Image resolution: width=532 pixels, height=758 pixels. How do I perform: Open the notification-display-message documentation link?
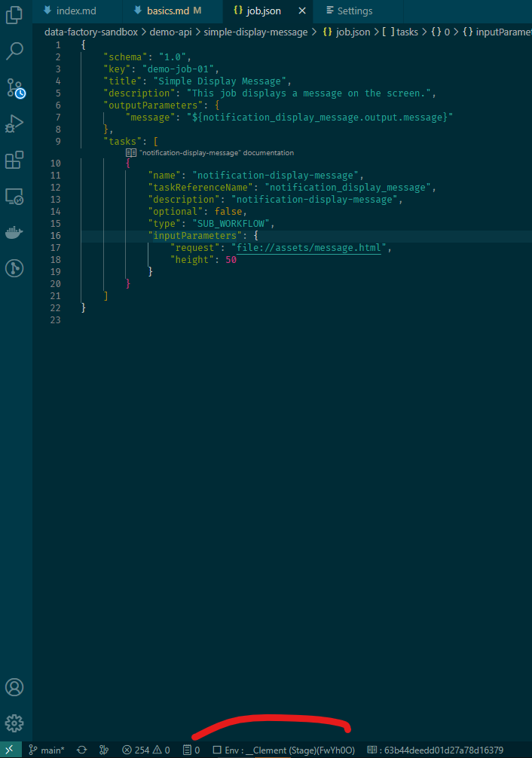coord(216,152)
